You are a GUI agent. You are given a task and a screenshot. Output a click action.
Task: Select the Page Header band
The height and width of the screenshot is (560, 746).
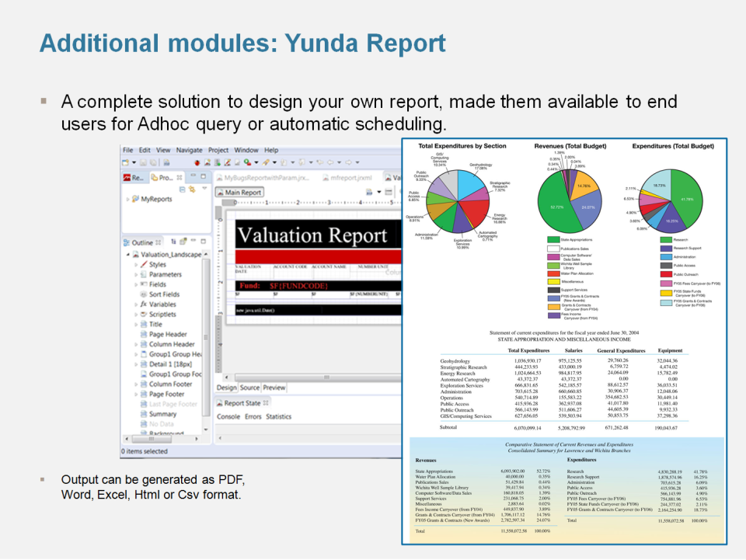click(168, 334)
